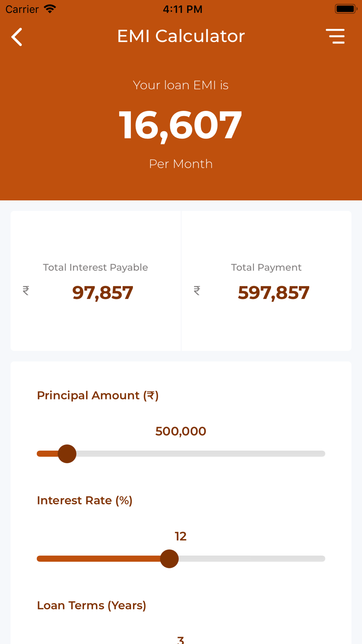This screenshot has width=362, height=644.
Task: Click the rupee symbol beside Total Interest
Action: pyautogui.click(x=26, y=290)
